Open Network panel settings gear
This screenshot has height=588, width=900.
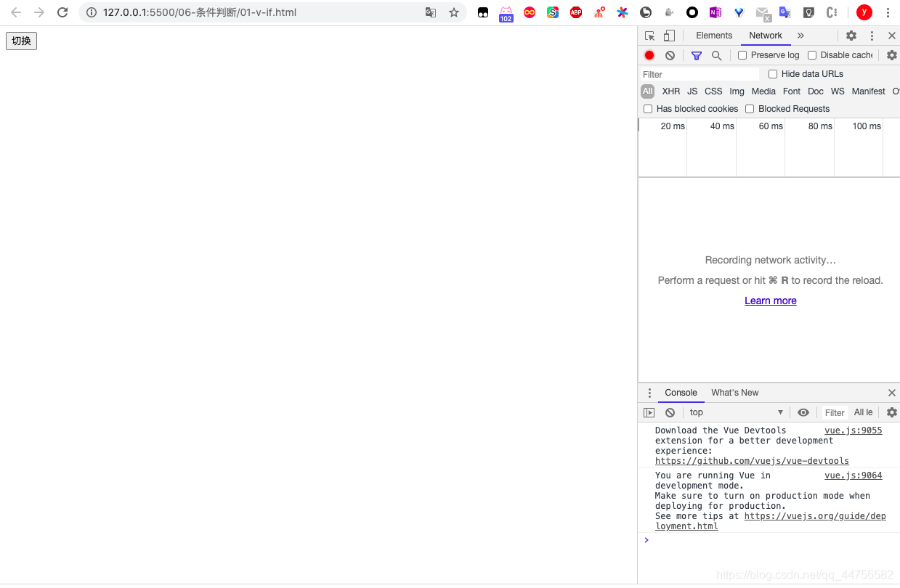892,55
